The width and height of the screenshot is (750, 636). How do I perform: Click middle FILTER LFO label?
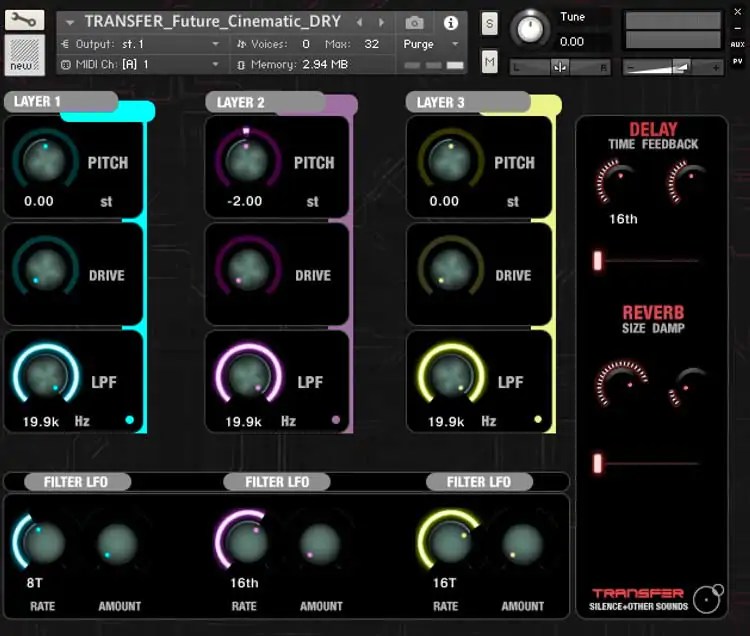click(277, 482)
